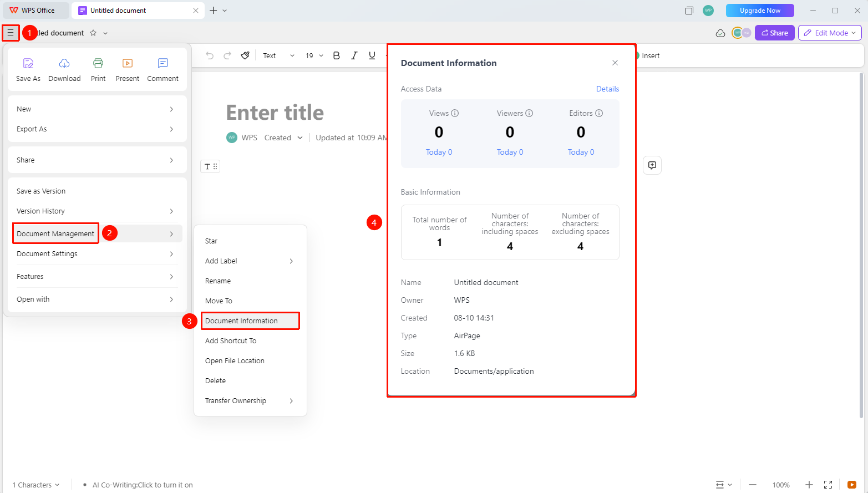Open the font size 19 dropdown
Viewport: 868px width, 493px height.
314,55
